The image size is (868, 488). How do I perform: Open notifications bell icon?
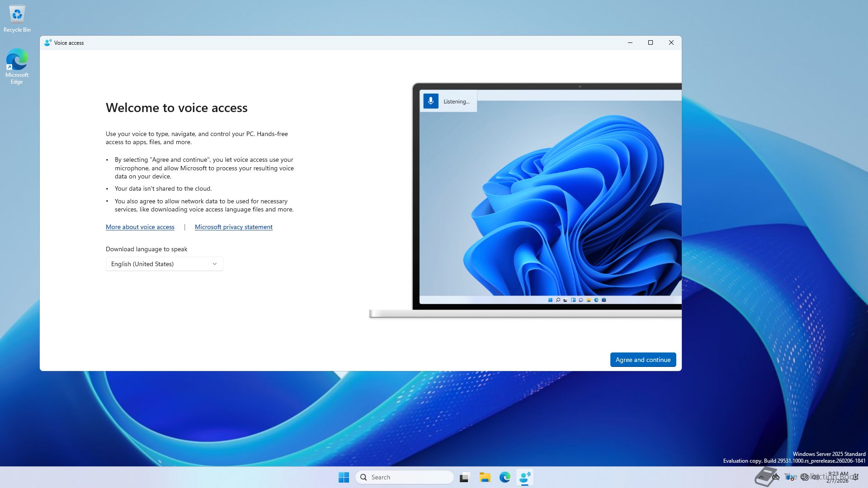tap(856, 477)
